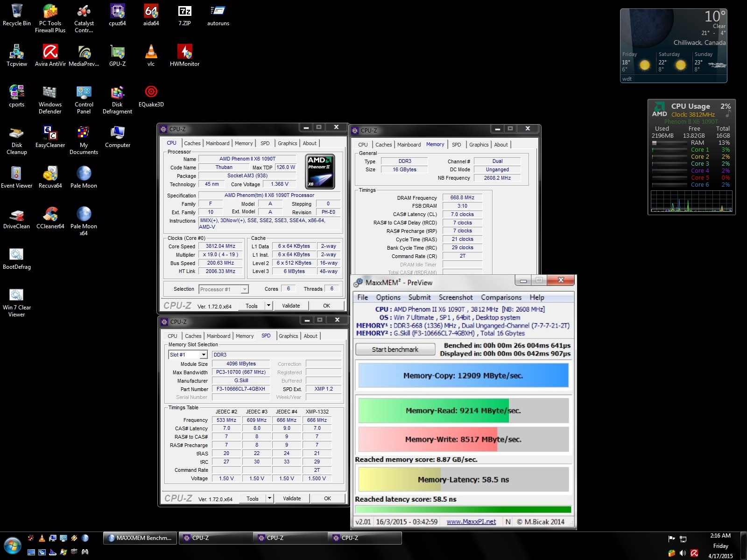Launch Avira AntiVir desktop icon

(x=50, y=56)
